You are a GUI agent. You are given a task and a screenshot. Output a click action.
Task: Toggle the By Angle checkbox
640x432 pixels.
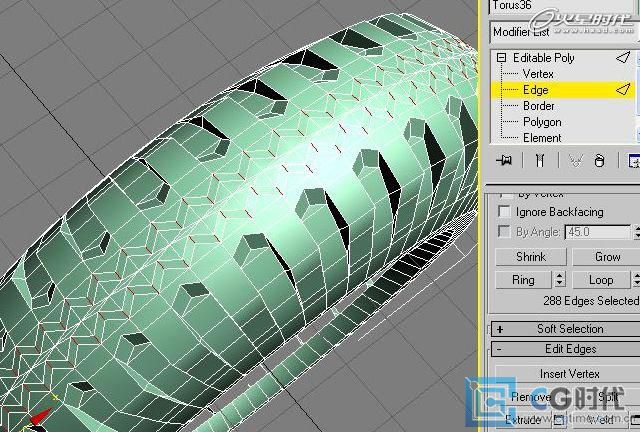(x=504, y=232)
